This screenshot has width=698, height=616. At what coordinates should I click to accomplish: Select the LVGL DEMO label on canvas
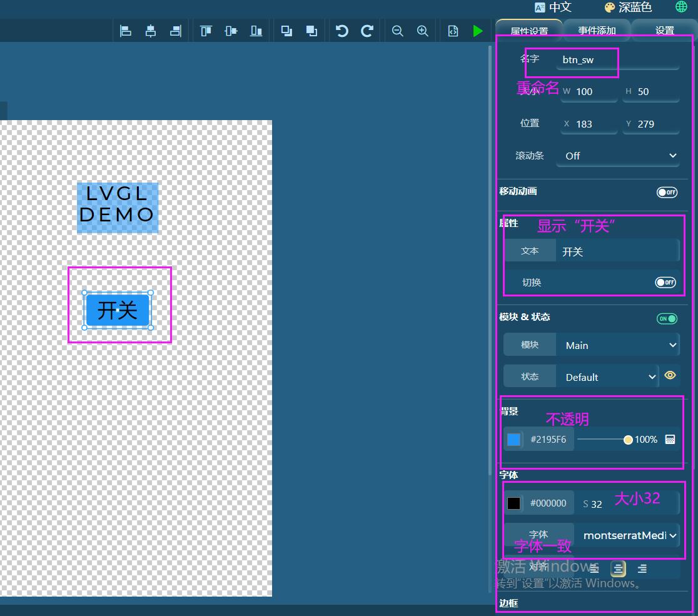118,208
